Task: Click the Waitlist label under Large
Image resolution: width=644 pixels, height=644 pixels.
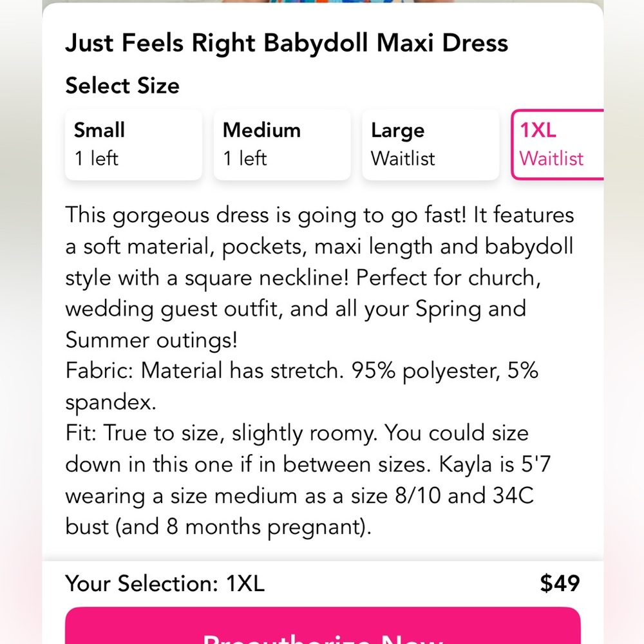Action: [402, 158]
